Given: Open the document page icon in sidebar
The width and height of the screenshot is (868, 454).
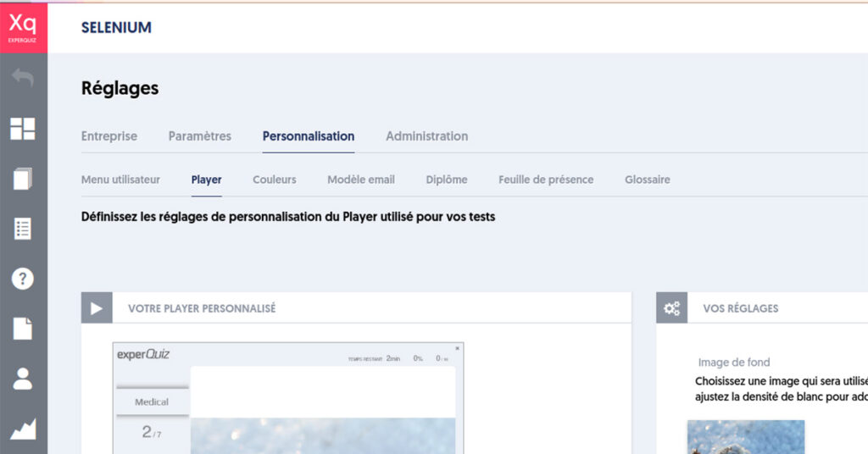Looking at the screenshot, I should click(23, 329).
